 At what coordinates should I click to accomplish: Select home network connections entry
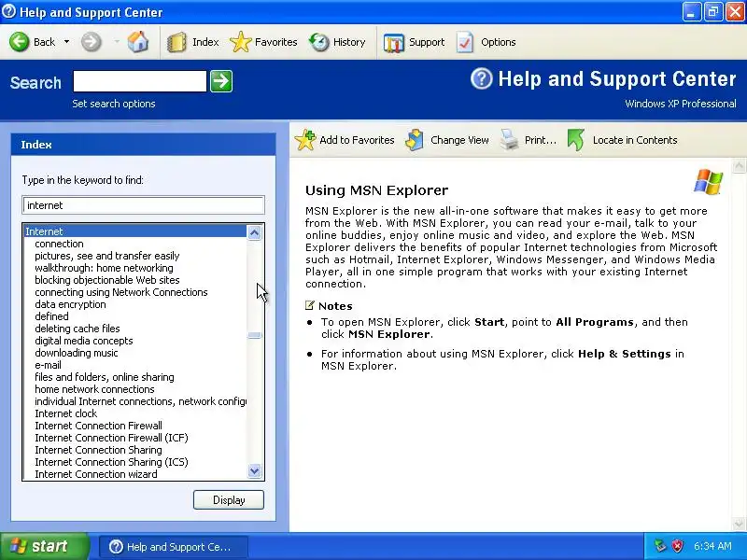[x=95, y=389]
